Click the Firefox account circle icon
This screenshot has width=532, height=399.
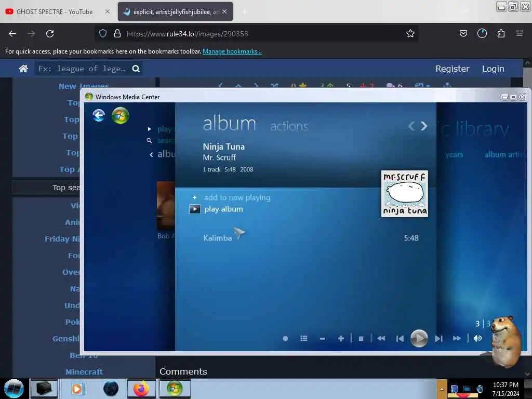click(482, 33)
